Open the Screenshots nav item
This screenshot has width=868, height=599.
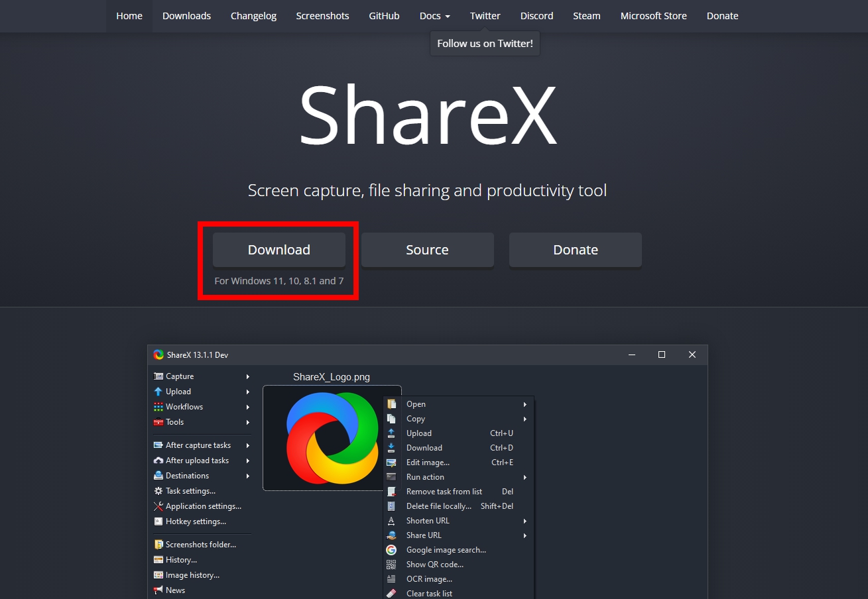tap(322, 16)
